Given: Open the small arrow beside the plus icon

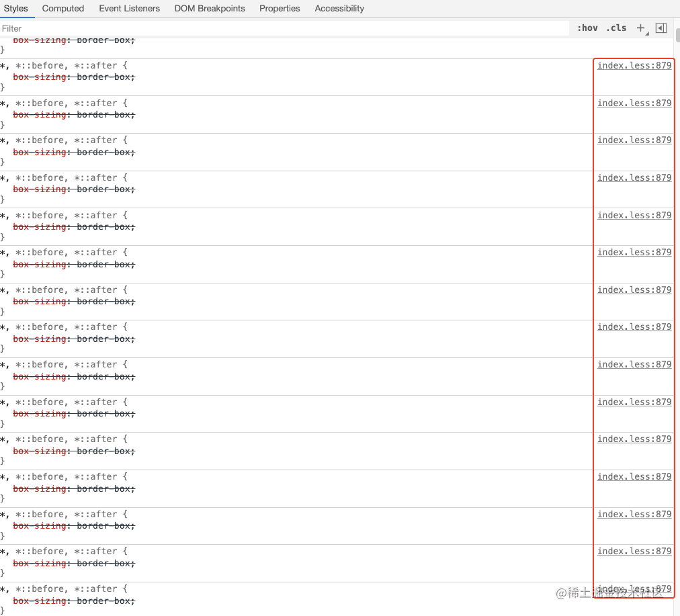Looking at the screenshot, I should pos(647,34).
